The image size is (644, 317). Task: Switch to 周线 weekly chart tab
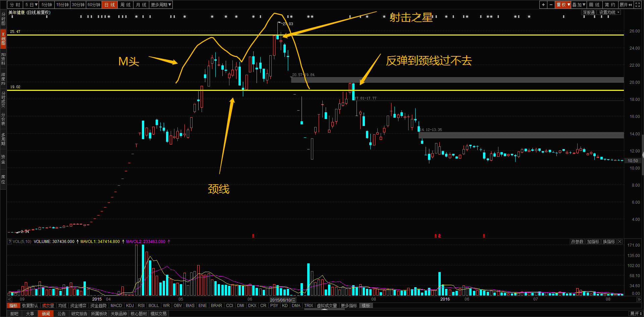[125, 5]
